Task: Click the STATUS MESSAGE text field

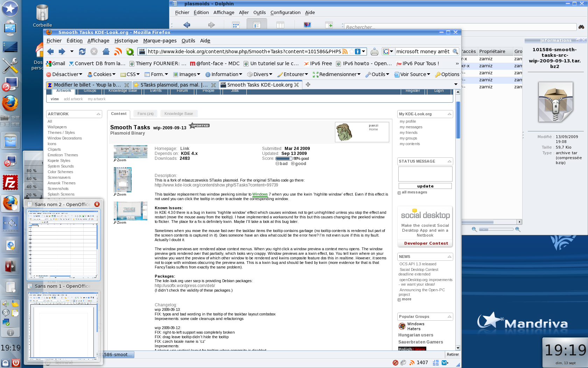Action: click(x=425, y=174)
